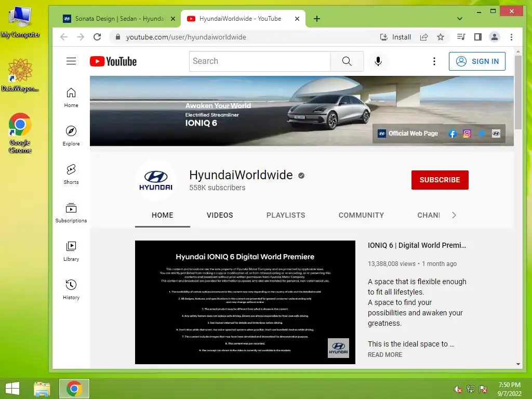This screenshot has height=399, width=532.
Task: Close the HyundaiWorldwide YouTube tab
Action: coord(297,19)
